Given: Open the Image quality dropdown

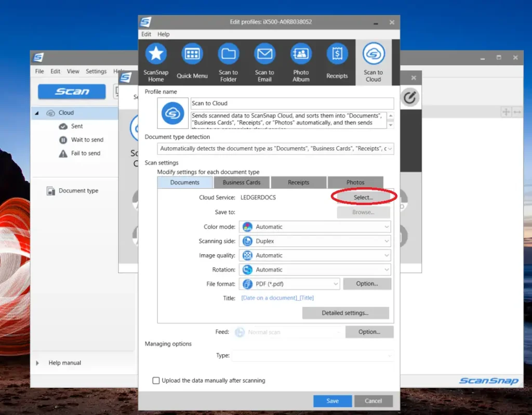Looking at the screenshot, I should pos(315,255).
